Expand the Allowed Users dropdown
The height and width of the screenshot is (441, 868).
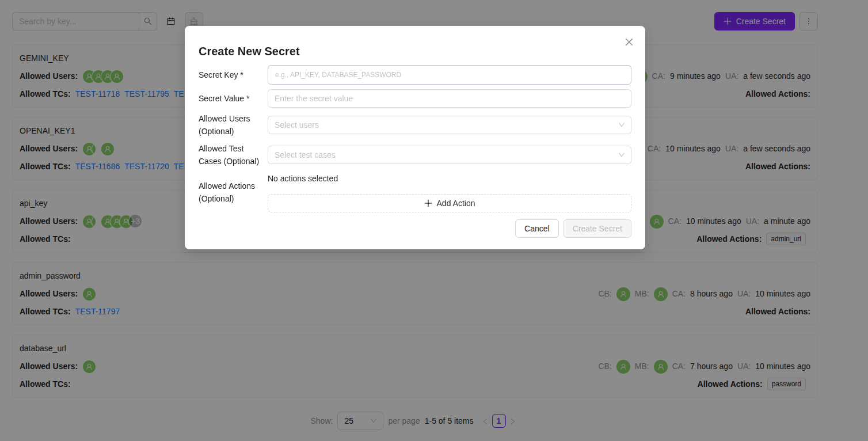pos(449,125)
